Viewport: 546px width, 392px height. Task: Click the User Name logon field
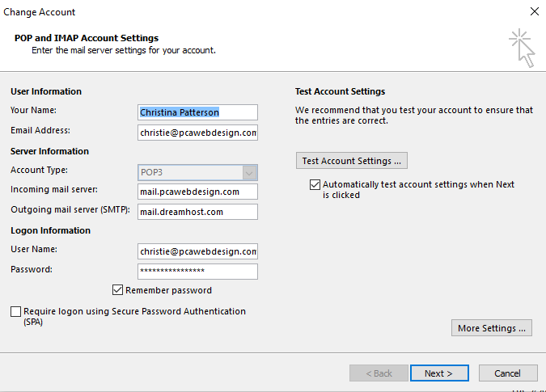(x=197, y=251)
